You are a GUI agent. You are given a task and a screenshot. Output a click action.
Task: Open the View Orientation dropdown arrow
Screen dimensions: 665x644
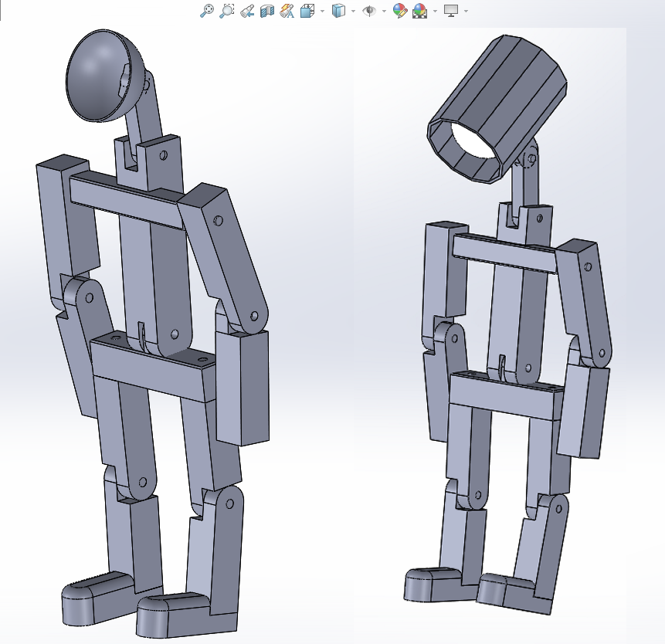tap(322, 11)
